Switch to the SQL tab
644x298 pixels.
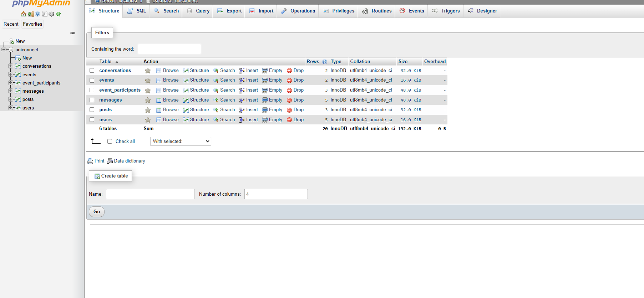click(x=137, y=11)
